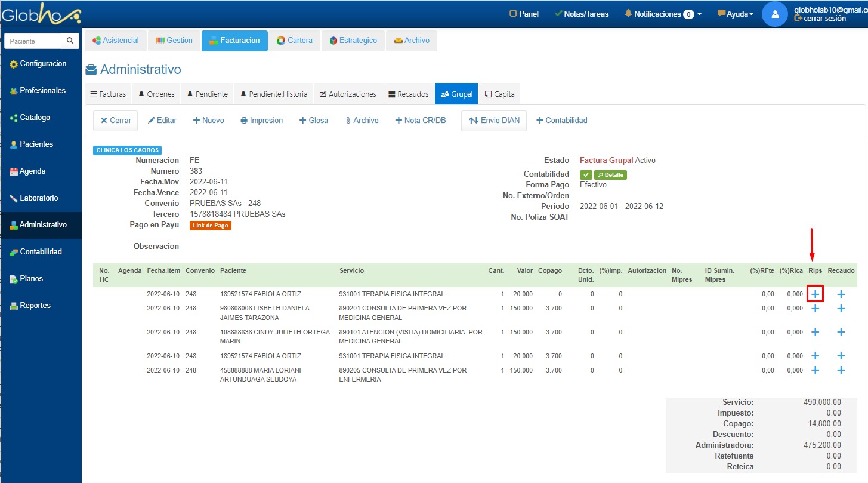Open Laboratorio in the sidebar
The height and width of the screenshot is (483, 868).
point(39,198)
